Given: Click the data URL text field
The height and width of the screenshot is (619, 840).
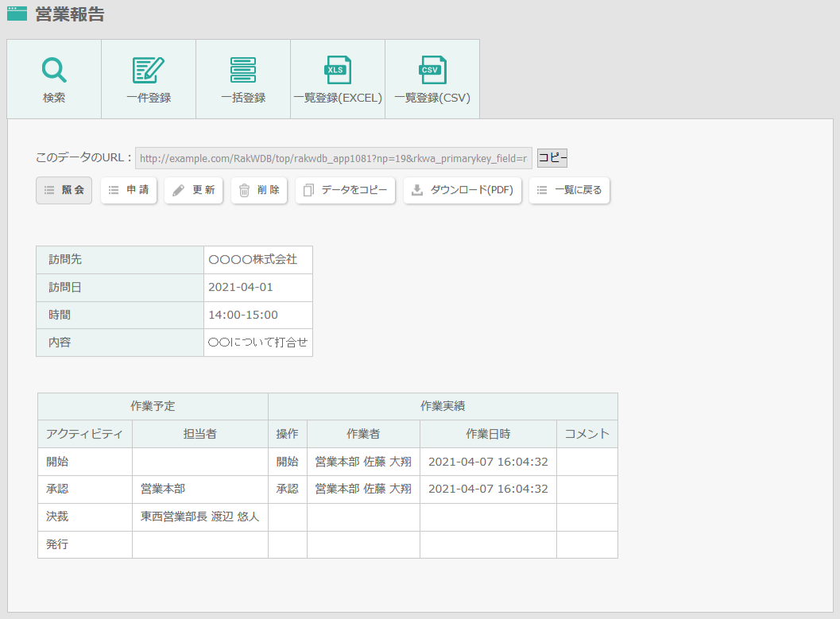Looking at the screenshot, I should coord(334,158).
